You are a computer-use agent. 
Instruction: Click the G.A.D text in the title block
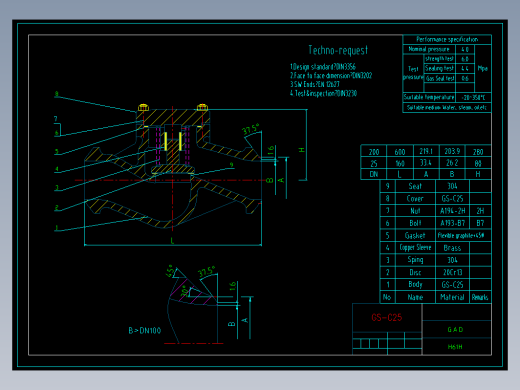(455, 330)
